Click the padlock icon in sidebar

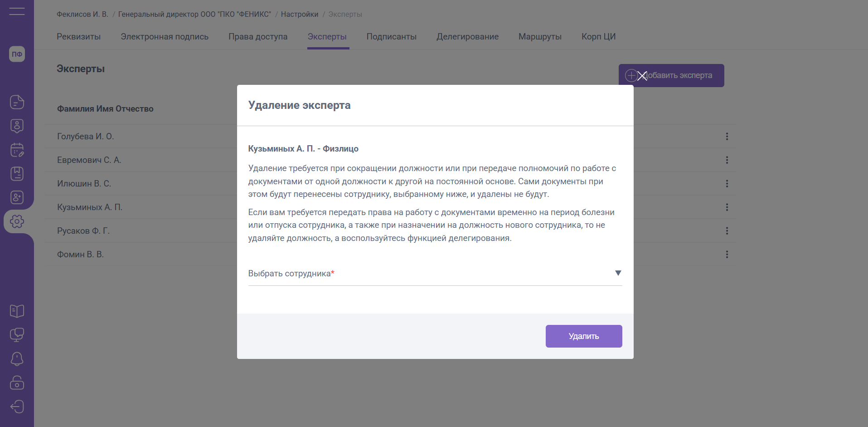pyautogui.click(x=17, y=383)
